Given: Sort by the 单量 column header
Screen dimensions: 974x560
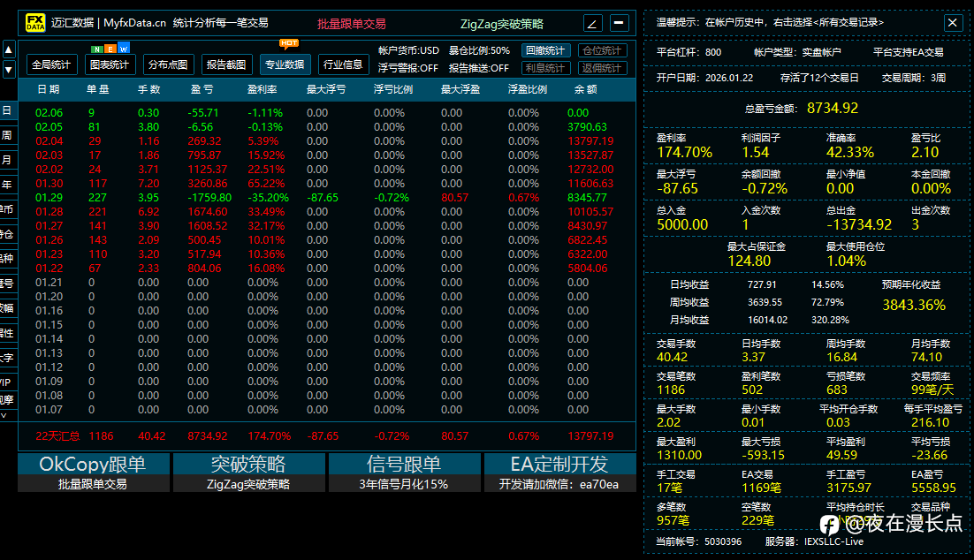Looking at the screenshot, I should 97,89.
